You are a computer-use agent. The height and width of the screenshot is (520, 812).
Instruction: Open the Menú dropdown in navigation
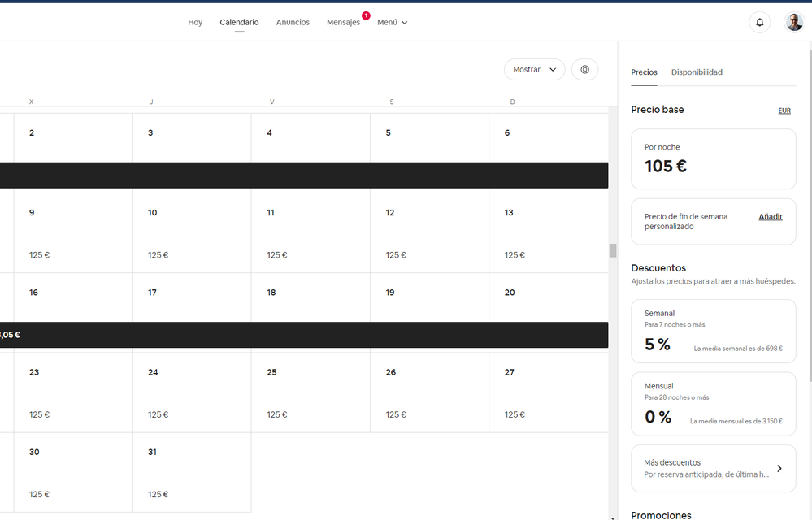point(393,23)
